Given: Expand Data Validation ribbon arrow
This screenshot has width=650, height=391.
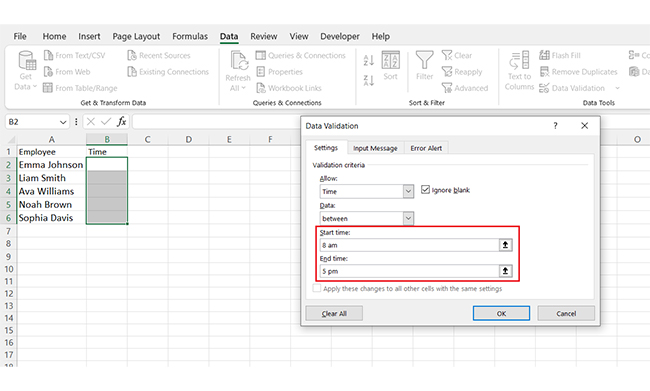Looking at the screenshot, I should tap(617, 88).
